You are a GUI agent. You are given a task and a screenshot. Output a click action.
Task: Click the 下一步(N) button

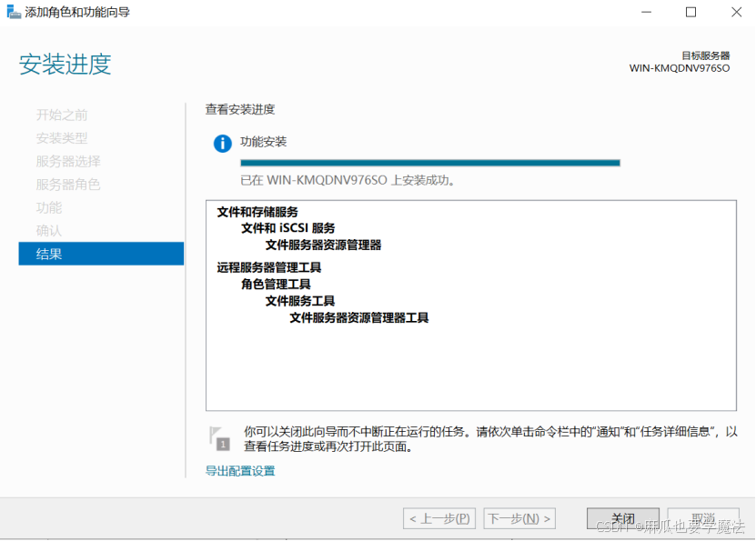(x=519, y=518)
